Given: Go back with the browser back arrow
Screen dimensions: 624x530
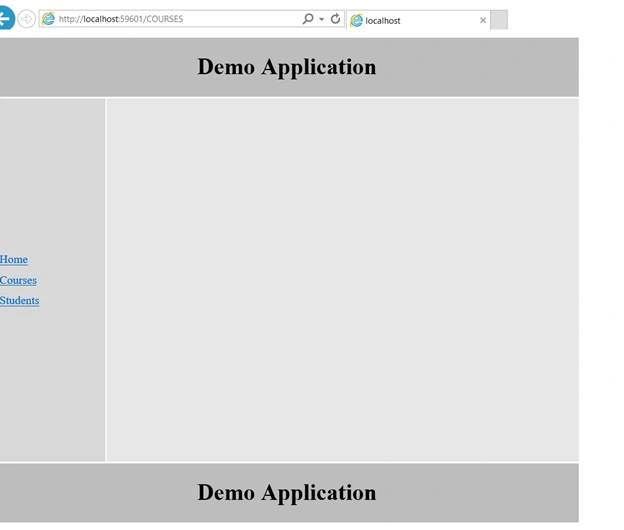Looking at the screenshot, I should point(6,18).
